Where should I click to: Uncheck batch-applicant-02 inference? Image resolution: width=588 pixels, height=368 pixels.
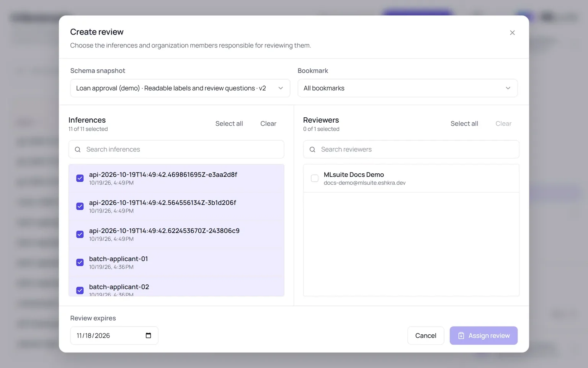(80, 290)
